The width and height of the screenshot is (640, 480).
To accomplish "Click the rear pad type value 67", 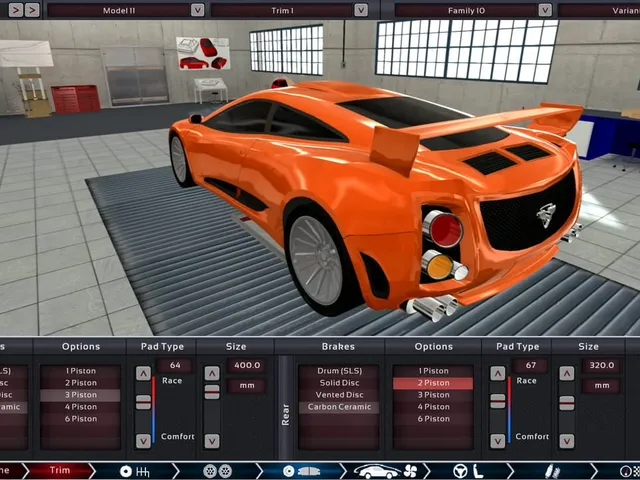I will (530, 365).
